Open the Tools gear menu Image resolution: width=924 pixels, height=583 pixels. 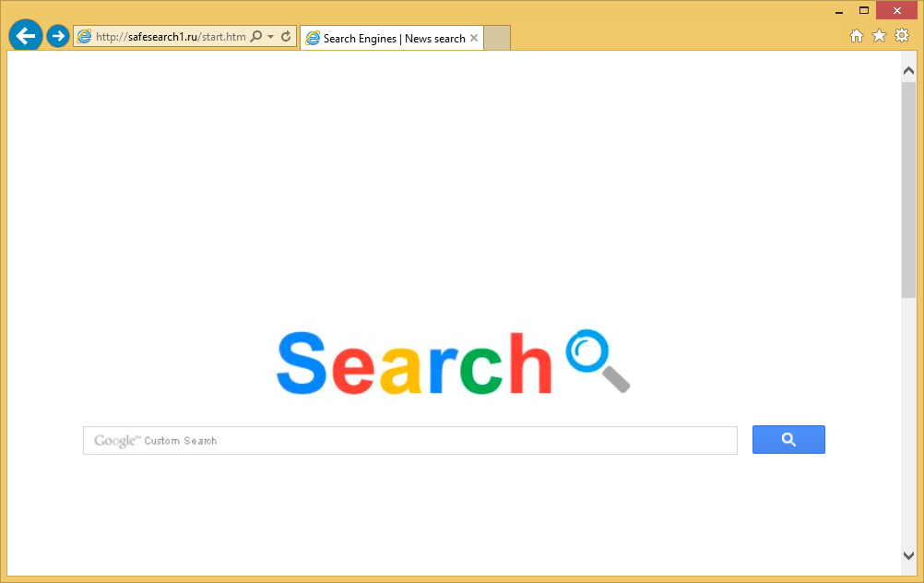point(902,36)
